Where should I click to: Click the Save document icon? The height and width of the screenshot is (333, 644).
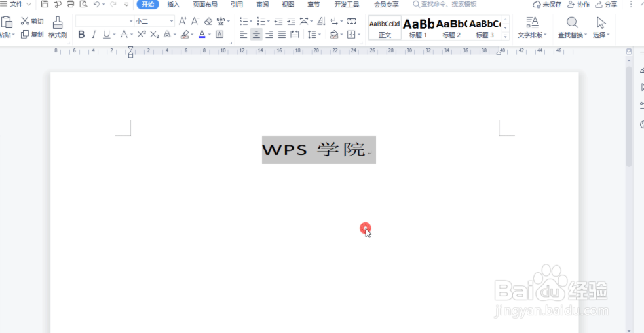click(45, 5)
